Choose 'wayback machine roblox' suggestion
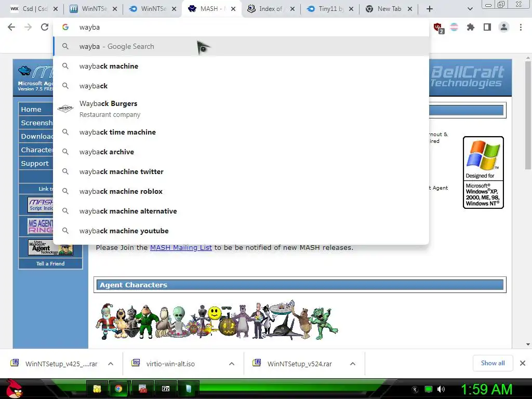Viewport: 532px width, 399px height. [x=241, y=191]
